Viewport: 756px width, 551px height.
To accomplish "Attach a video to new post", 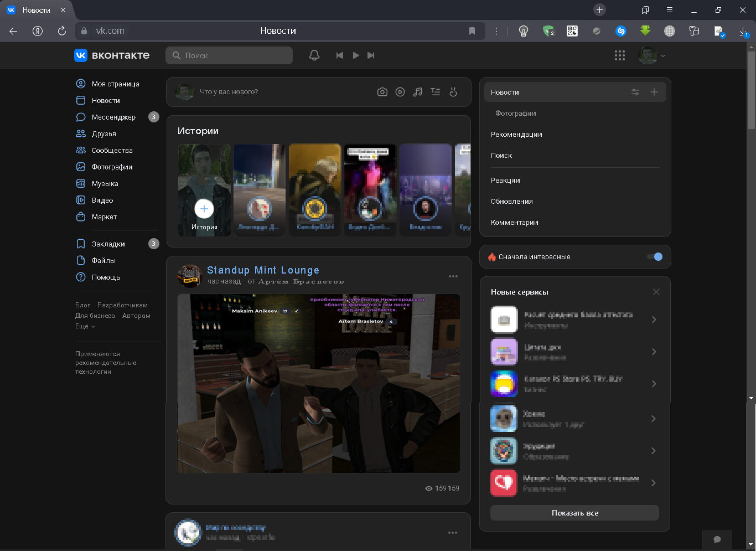I will point(400,92).
